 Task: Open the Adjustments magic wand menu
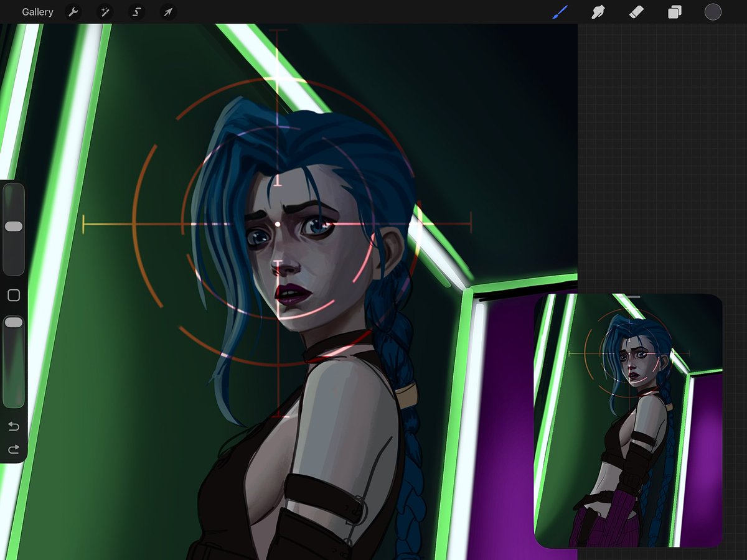pyautogui.click(x=105, y=12)
